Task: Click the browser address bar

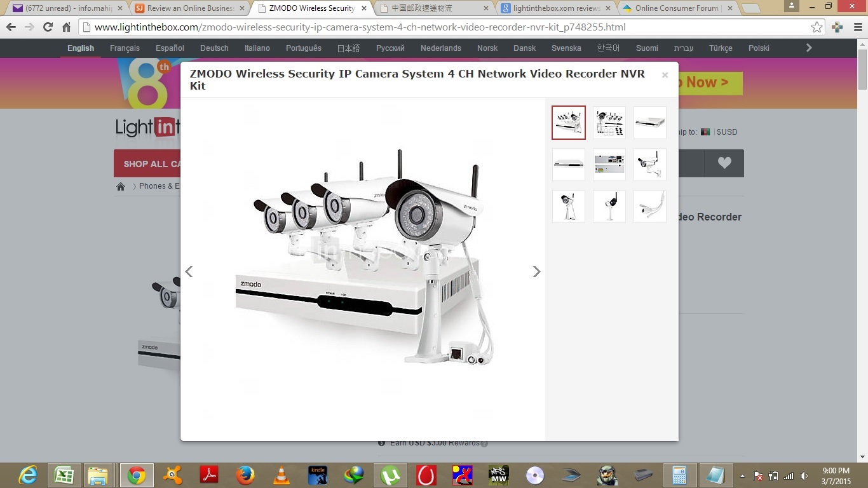Action: point(445,27)
